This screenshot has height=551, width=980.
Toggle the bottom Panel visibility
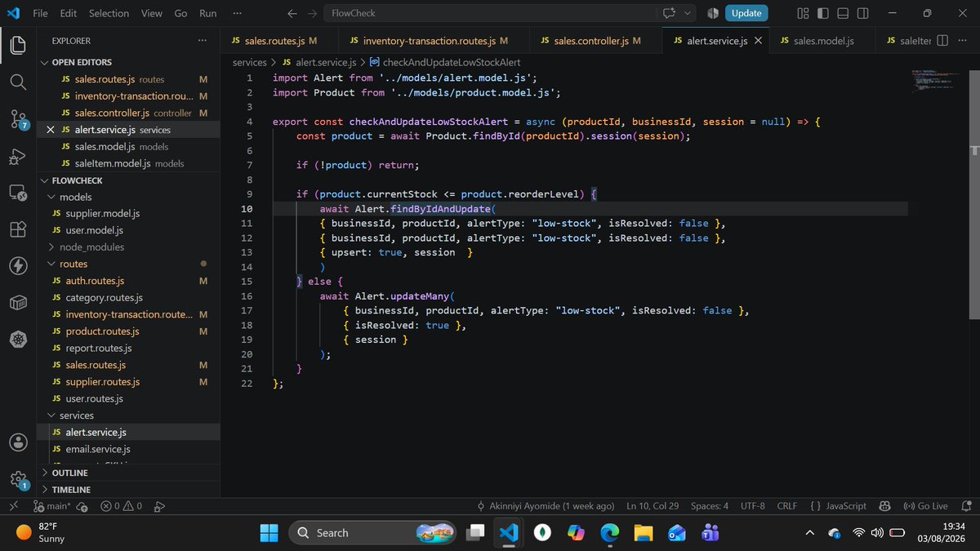pos(843,13)
